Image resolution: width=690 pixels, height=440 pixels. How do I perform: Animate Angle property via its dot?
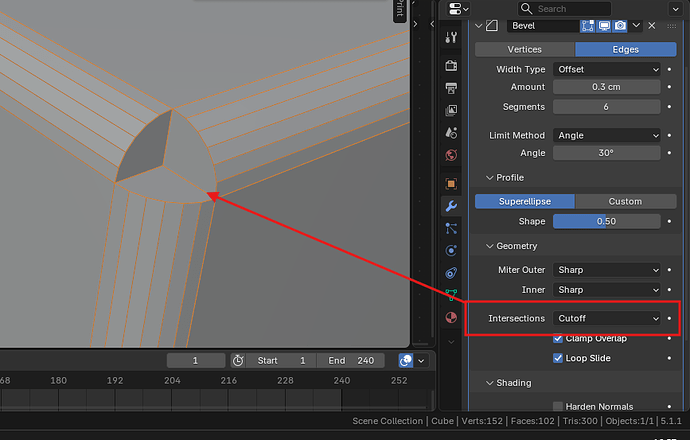[x=669, y=153]
